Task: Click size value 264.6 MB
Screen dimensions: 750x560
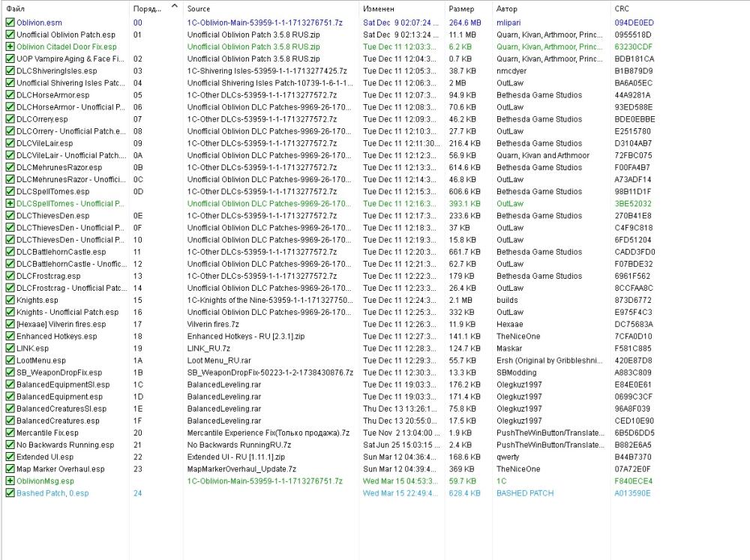Action: click(465, 22)
